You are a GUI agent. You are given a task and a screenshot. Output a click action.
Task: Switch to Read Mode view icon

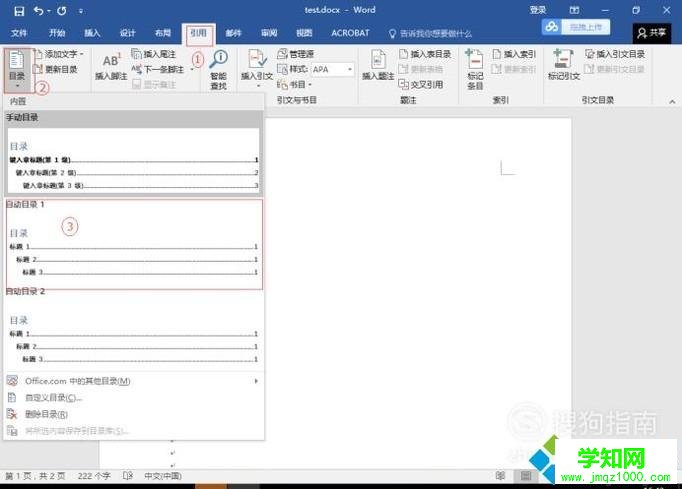tap(500, 476)
